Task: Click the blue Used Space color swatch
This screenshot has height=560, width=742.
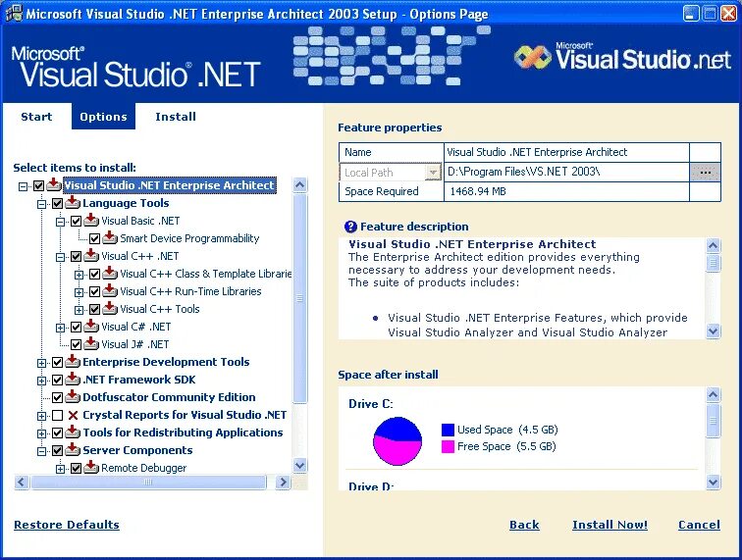Action: [x=448, y=430]
